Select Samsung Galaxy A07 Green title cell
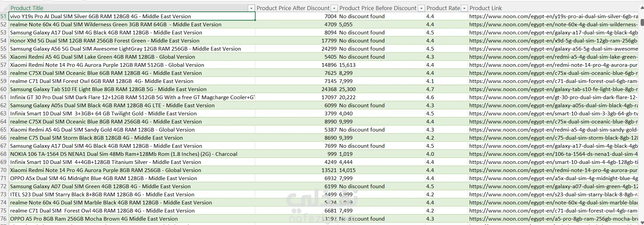Screen dimensions: 644x225 (x=132, y=186)
